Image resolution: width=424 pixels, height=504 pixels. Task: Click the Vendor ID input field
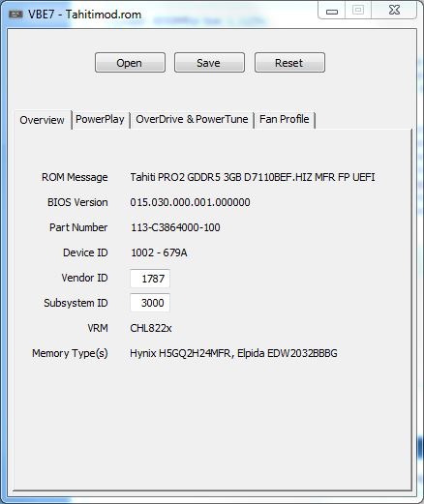(150, 279)
